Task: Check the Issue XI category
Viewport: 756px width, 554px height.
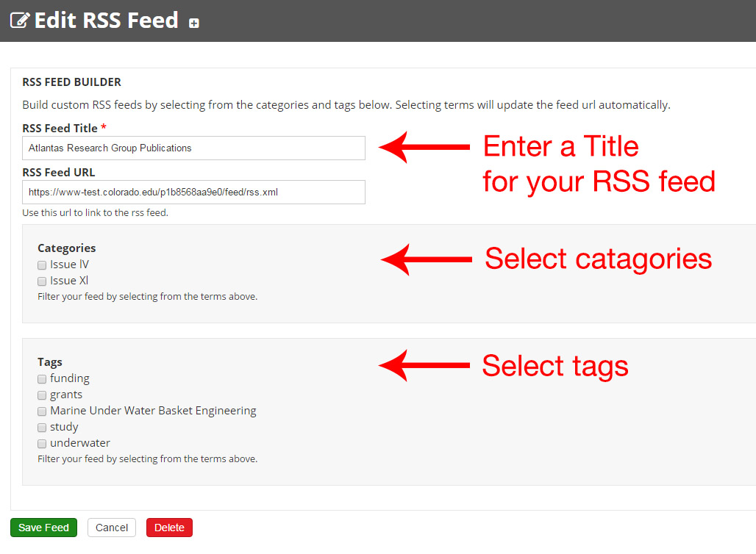Action: (42, 281)
